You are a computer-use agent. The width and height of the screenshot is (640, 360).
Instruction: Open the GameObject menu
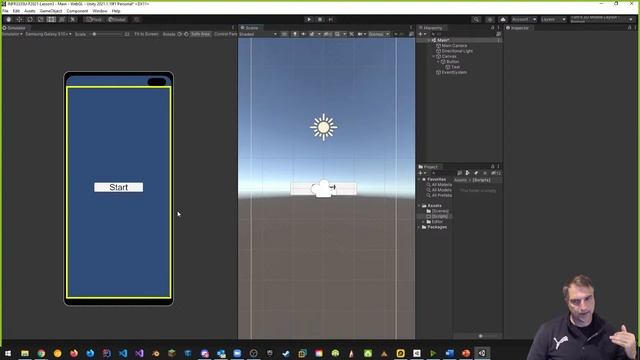51,11
